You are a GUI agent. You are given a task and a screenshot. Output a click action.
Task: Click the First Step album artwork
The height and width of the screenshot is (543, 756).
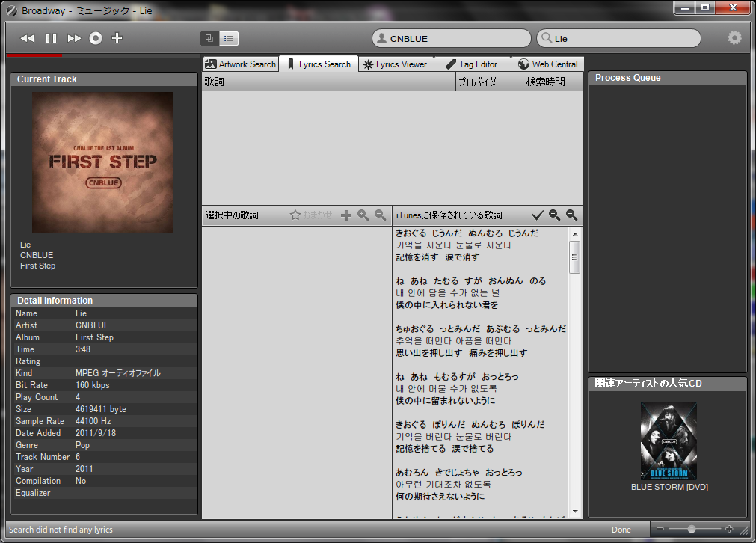tap(102, 163)
